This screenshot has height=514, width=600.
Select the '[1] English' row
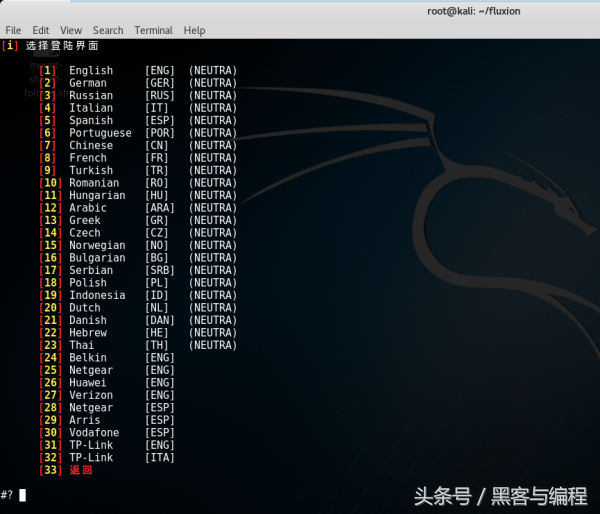(x=138, y=70)
